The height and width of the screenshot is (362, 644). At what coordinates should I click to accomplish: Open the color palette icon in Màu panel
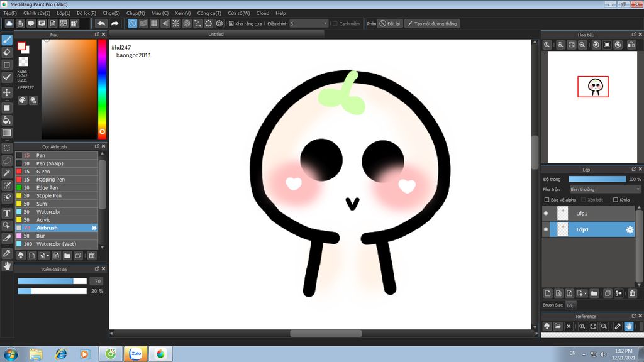(x=23, y=100)
